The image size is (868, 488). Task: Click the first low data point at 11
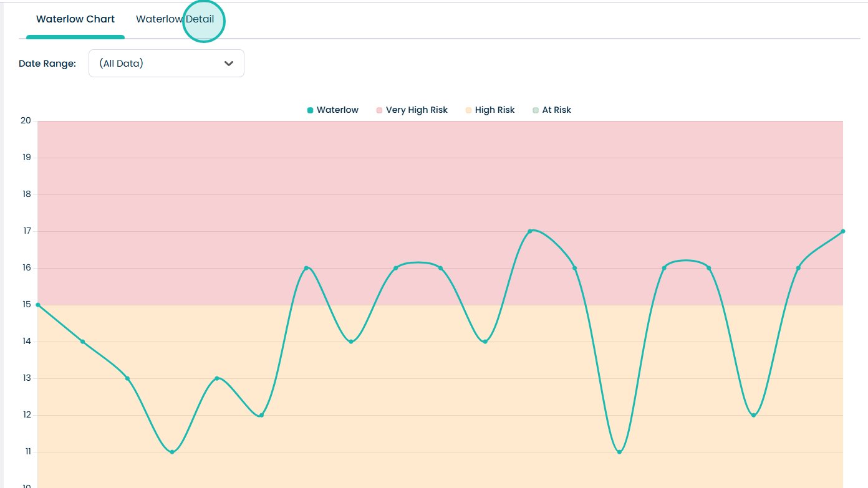pos(172,452)
